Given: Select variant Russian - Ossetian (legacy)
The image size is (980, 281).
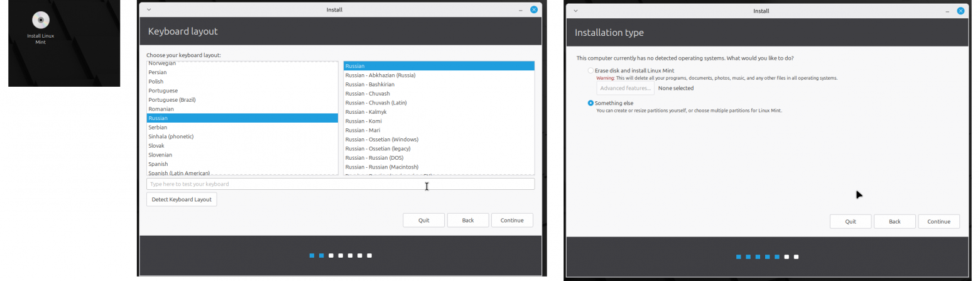Looking at the screenshot, I should click(x=439, y=148).
